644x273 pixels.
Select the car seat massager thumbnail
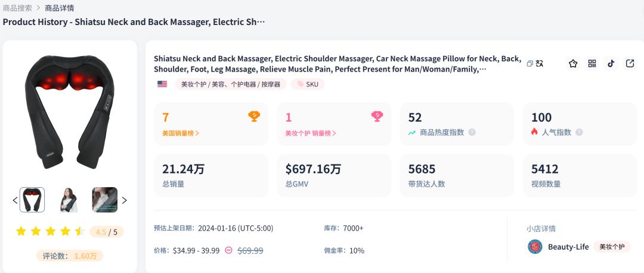[x=104, y=200]
